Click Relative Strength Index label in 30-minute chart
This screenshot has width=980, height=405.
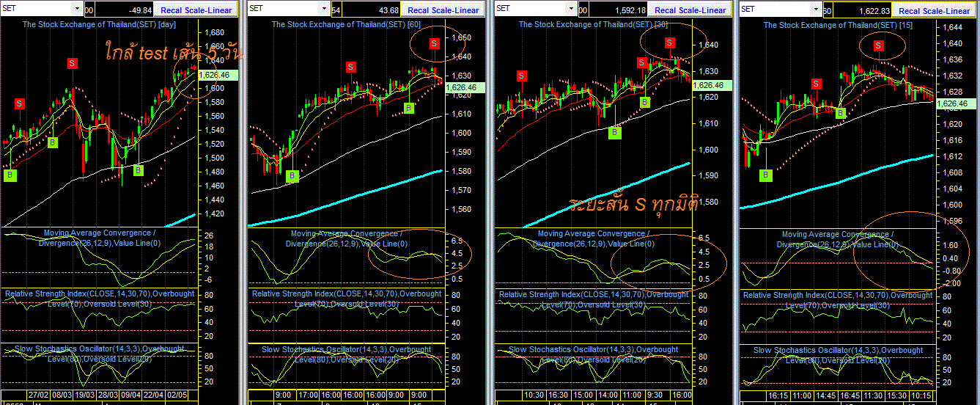pyautogui.click(x=594, y=298)
